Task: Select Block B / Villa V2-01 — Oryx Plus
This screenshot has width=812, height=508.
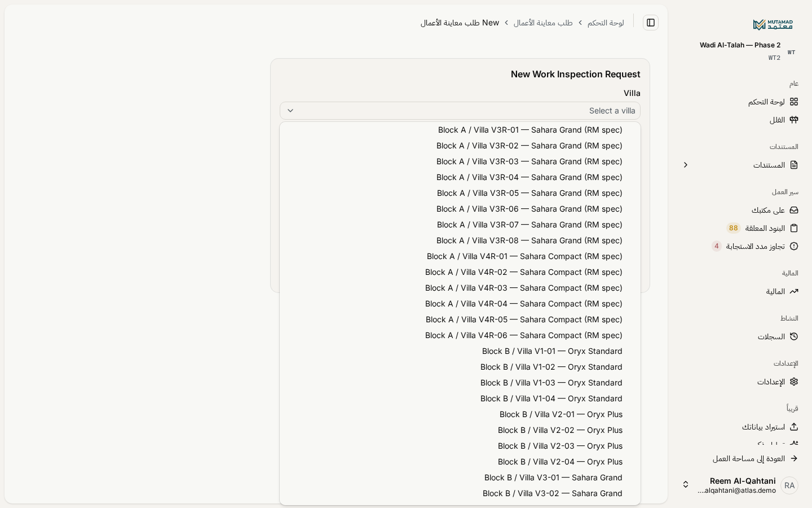Action: point(460,414)
